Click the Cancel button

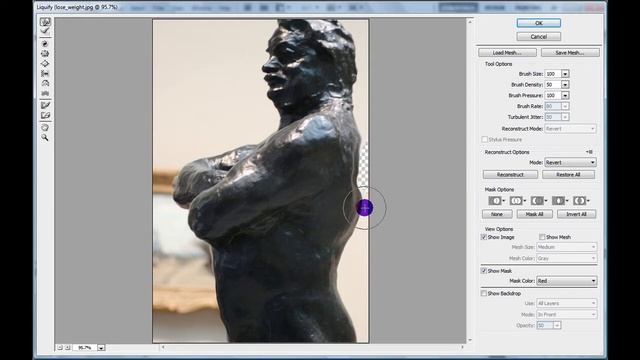point(538,37)
